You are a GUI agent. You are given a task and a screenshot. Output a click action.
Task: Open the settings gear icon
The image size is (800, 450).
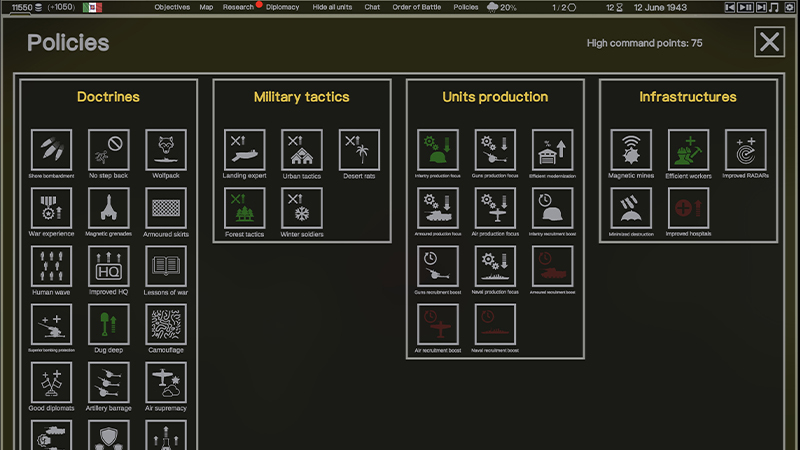tap(790, 7)
